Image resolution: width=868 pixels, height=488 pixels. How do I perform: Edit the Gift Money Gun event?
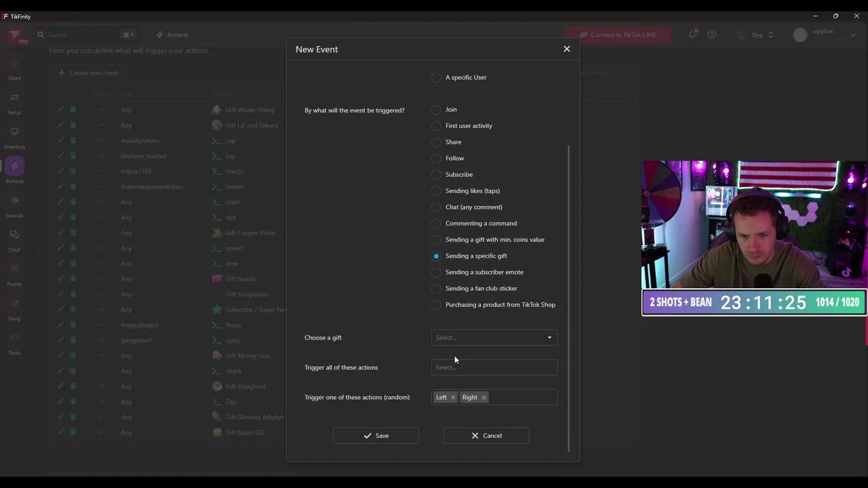tap(60, 355)
